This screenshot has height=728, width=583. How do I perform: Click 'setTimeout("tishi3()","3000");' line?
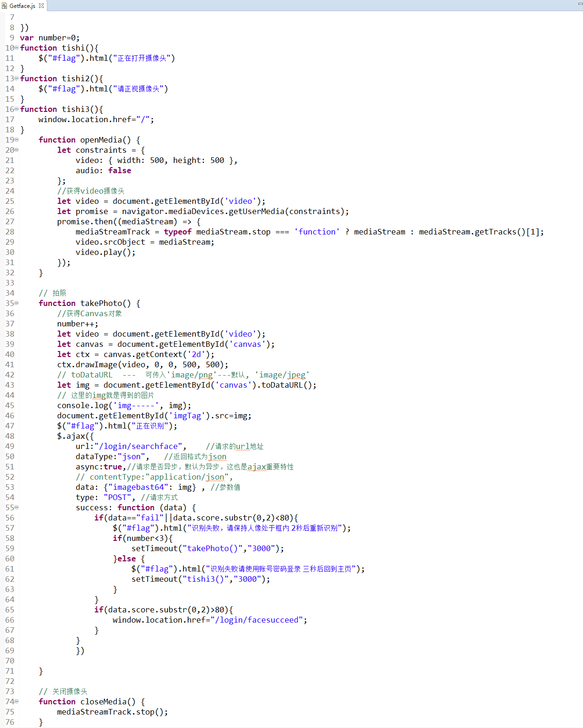point(201,579)
